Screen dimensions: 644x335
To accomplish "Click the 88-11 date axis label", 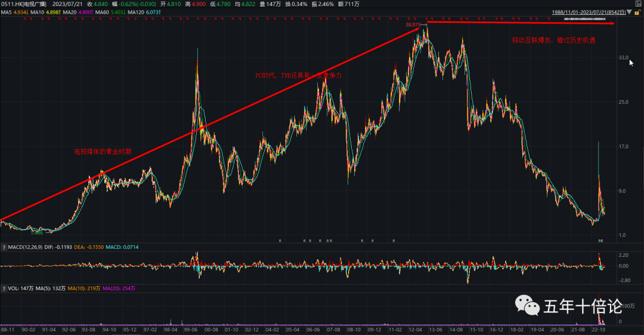I will click(x=8, y=330).
